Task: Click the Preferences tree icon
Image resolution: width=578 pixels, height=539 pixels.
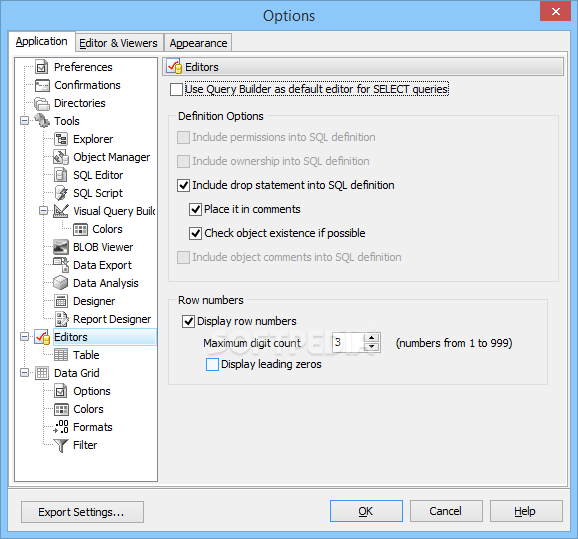Action: click(x=42, y=67)
